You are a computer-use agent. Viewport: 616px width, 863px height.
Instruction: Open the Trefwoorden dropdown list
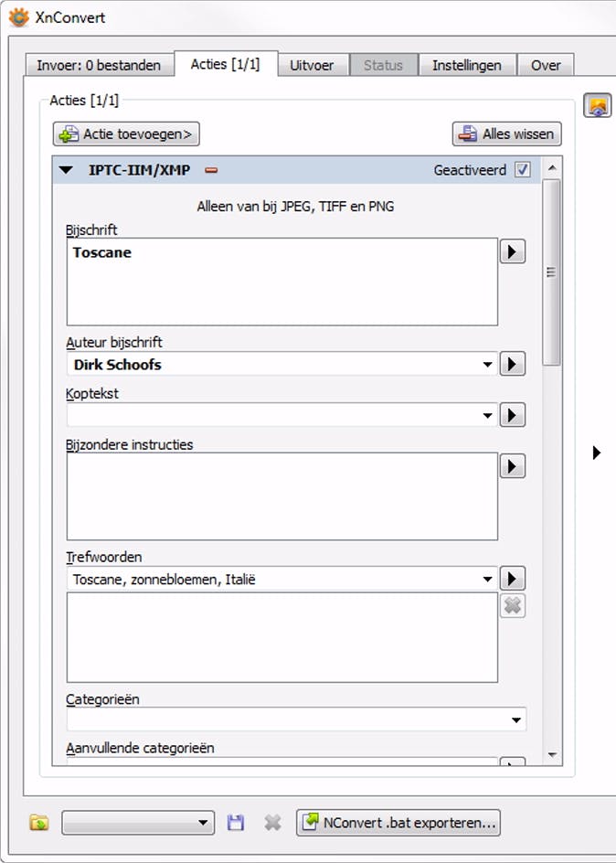(x=487, y=579)
